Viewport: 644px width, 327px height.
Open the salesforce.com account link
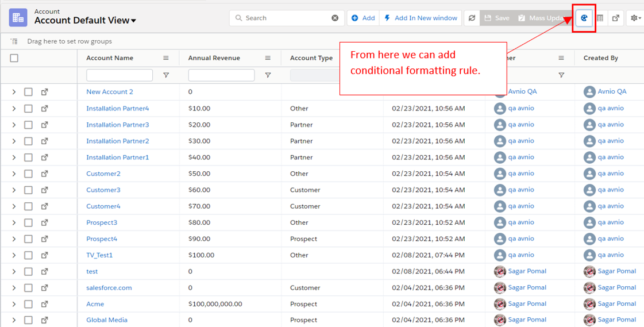(x=109, y=288)
